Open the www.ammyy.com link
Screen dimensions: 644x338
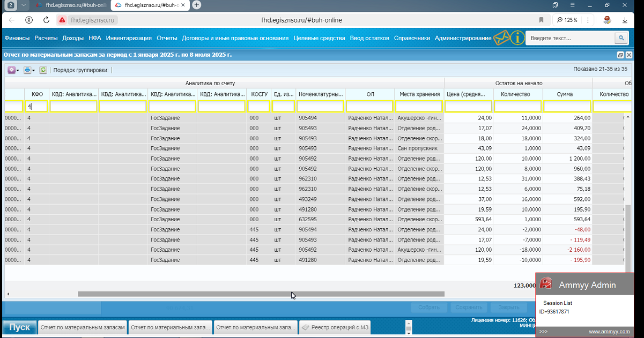click(x=610, y=332)
